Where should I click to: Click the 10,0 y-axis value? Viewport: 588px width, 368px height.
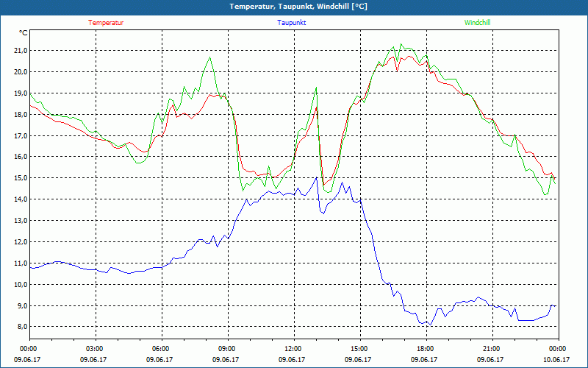[21, 284]
